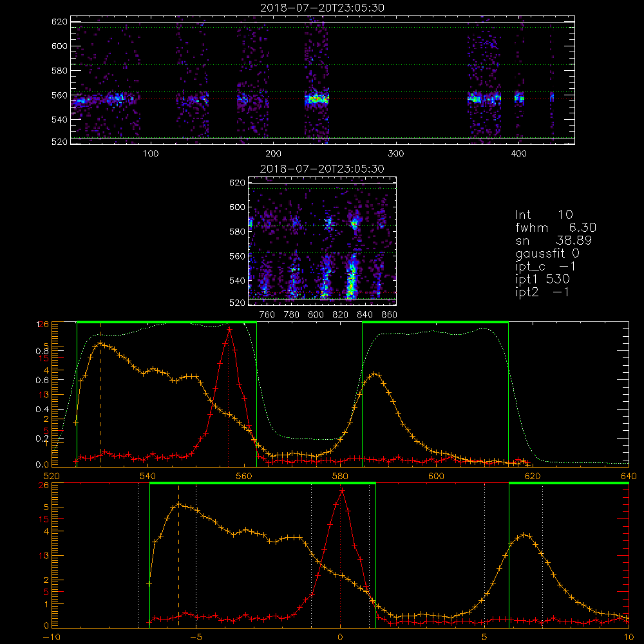
Task: Select the 'sn 38.89' parameter text
Action: pos(553,240)
